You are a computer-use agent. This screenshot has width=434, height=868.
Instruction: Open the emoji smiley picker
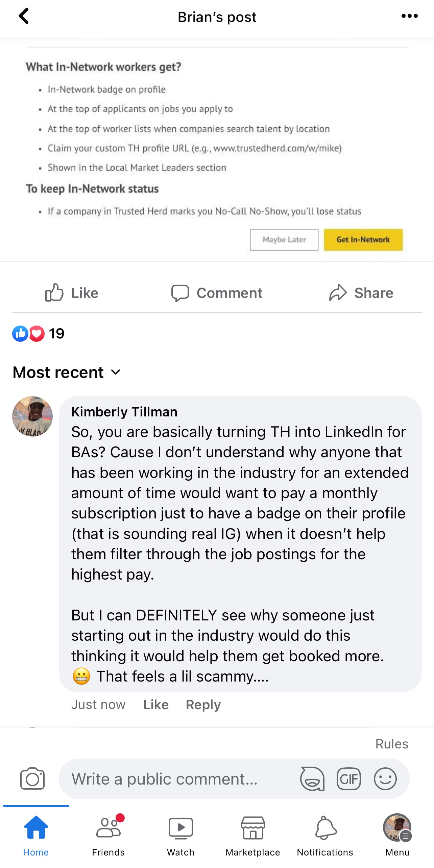[x=385, y=779]
